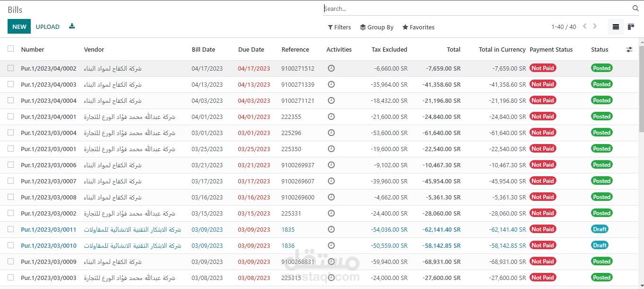Switch to kanban view
644x289 pixels.
point(631,27)
